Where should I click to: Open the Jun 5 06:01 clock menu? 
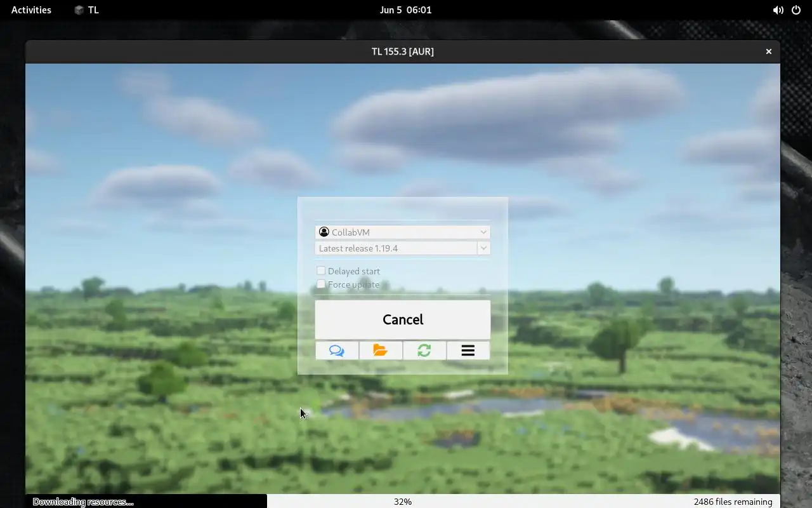[406, 10]
